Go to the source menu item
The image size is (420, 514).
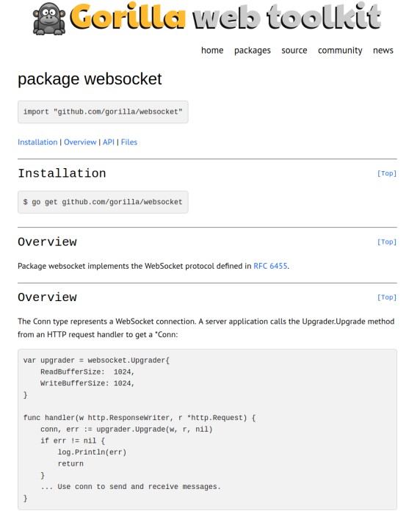(294, 51)
